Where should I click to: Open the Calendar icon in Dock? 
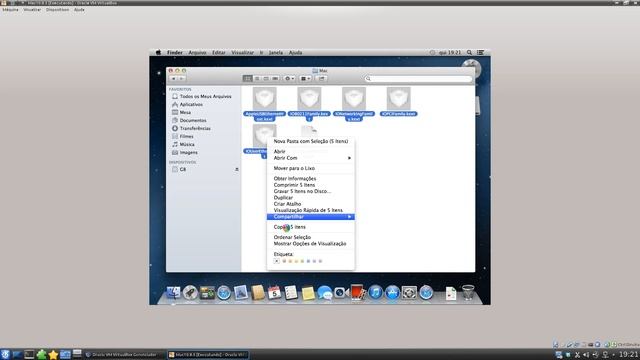[x=274, y=293]
